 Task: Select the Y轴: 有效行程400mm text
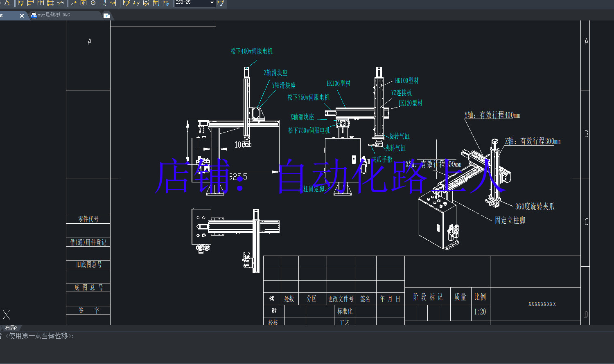pos(492,115)
